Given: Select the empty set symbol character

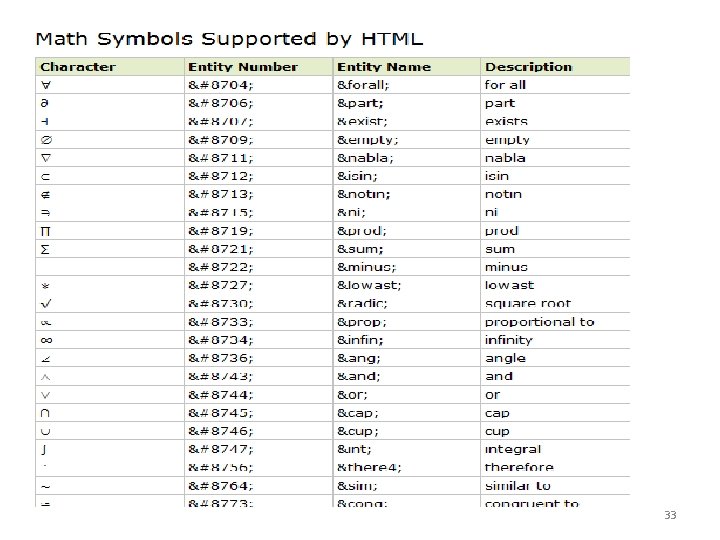Looking at the screenshot, I should [46, 140].
